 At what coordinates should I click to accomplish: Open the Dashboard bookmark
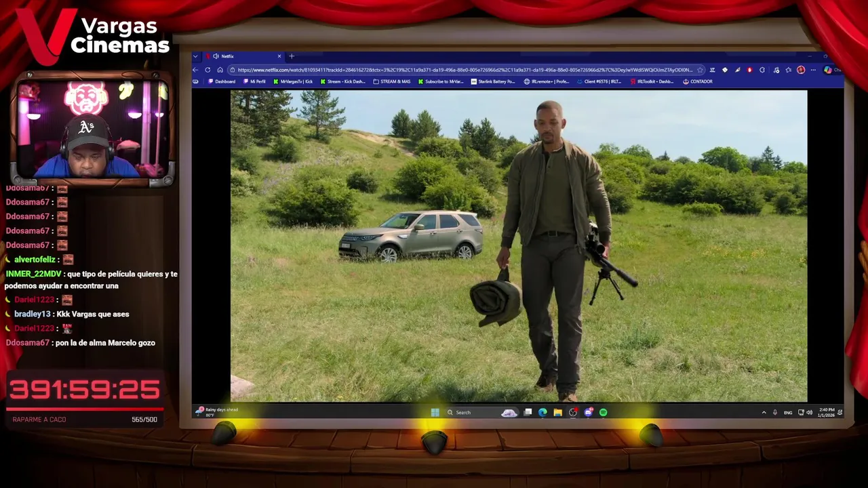tap(222, 81)
